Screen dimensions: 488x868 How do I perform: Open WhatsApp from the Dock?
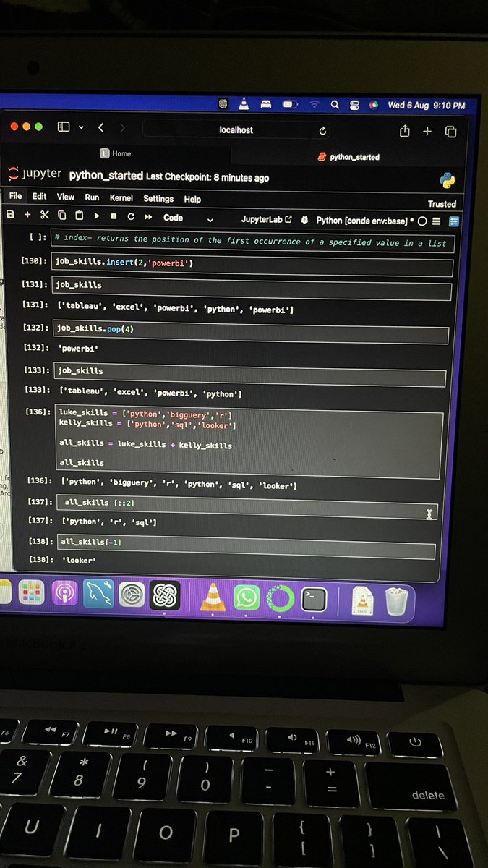click(x=247, y=598)
